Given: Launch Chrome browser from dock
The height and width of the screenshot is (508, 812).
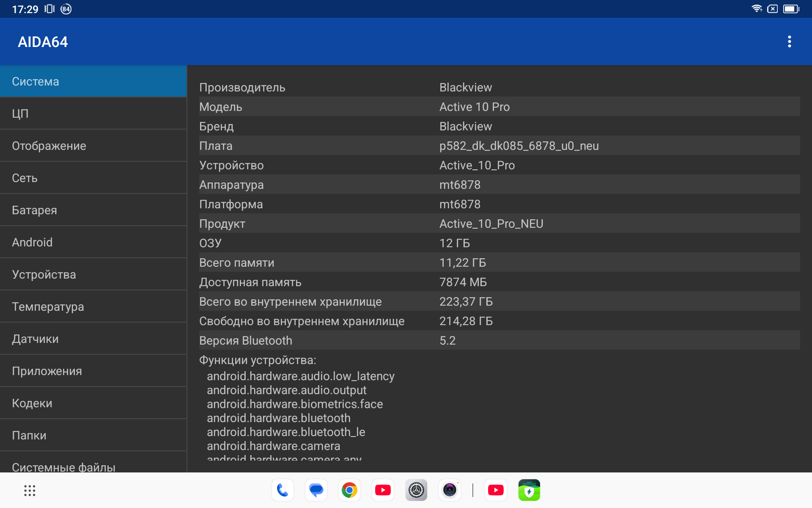Looking at the screenshot, I should pos(349,490).
